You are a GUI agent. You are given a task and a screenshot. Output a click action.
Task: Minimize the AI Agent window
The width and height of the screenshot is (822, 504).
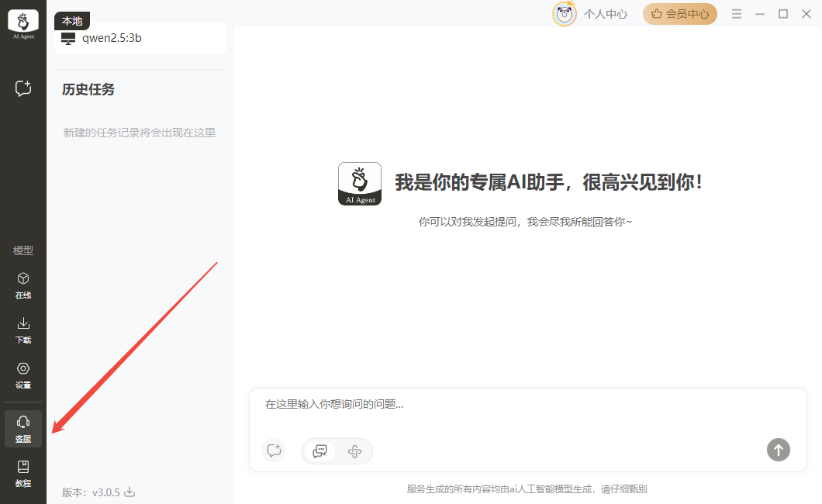[x=760, y=14]
